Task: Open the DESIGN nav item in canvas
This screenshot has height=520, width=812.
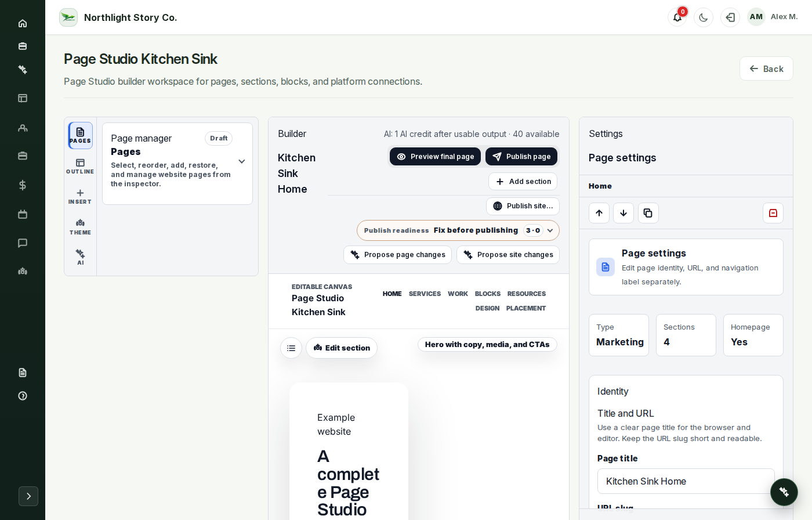Action: 487,308
